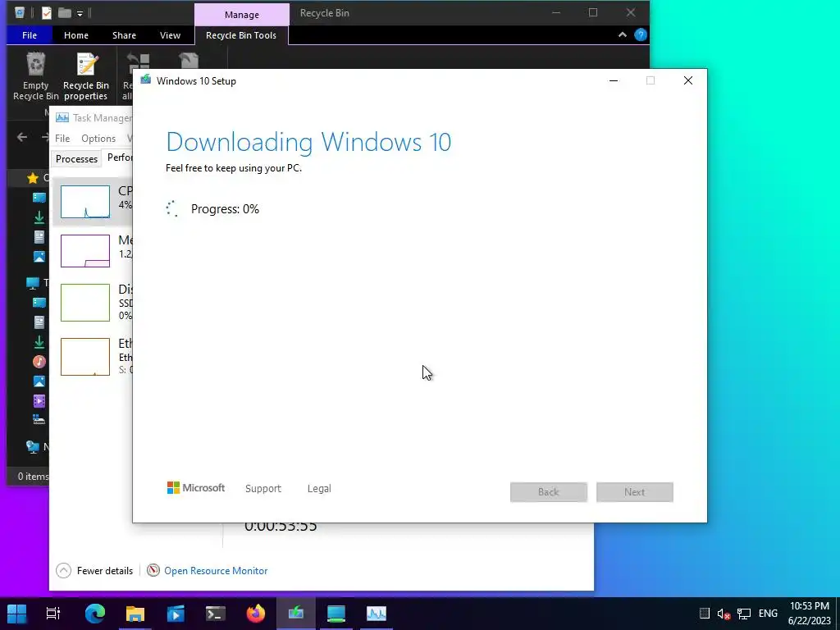Viewport: 840px width, 630px height.
Task: Minimize the Windows 10 Setup window
Action: pyautogui.click(x=614, y=81)
